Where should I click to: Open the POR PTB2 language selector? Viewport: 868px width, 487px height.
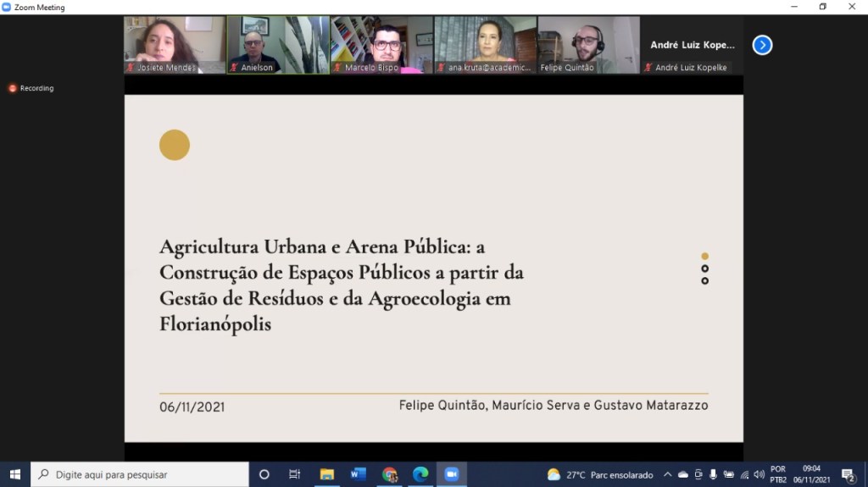[778, 474]
